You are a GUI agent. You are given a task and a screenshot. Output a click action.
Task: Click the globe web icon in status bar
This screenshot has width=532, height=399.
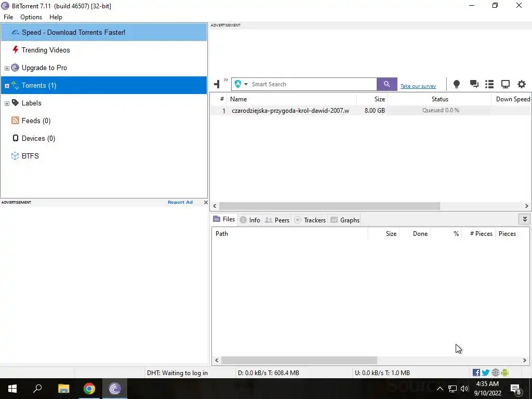(x=495, y=373)
